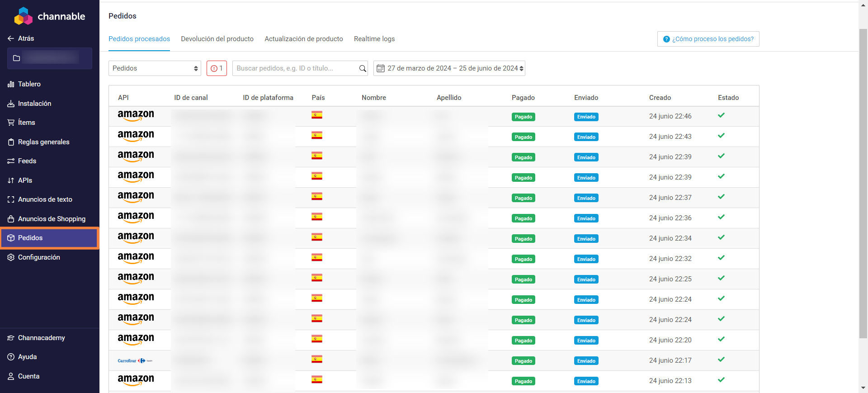
Task: Click the Carrefour logo order row
Action: tap(135, 360)
